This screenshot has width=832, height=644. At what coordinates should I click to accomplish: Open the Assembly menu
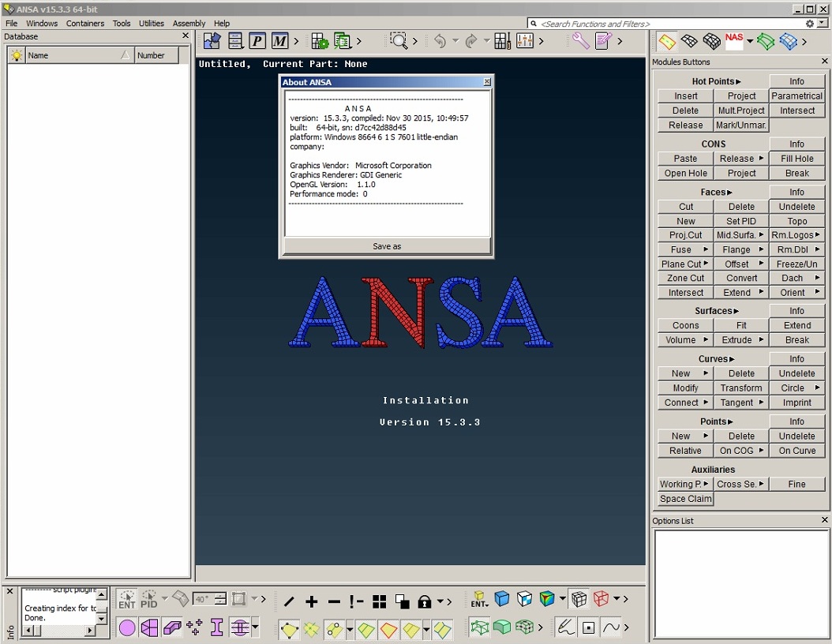click(x=189, y=24)
